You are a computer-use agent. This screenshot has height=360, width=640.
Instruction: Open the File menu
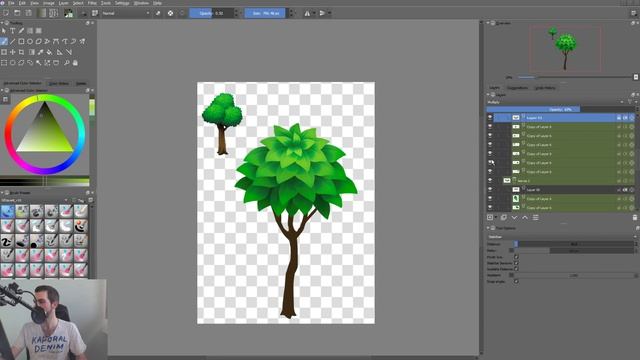pos(11,3)
